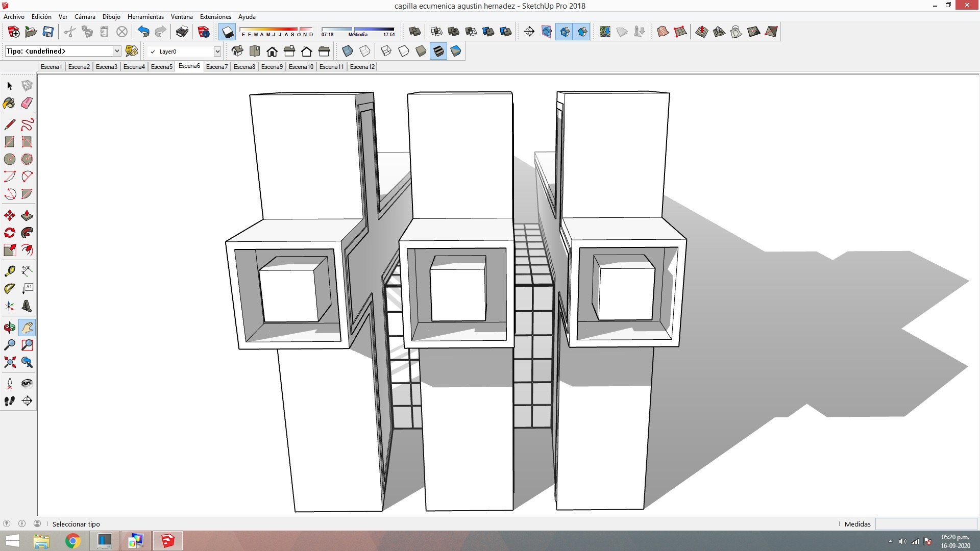
Task: Open the Cámara menu
Action: pyautogui.click(x=85, y=17)
